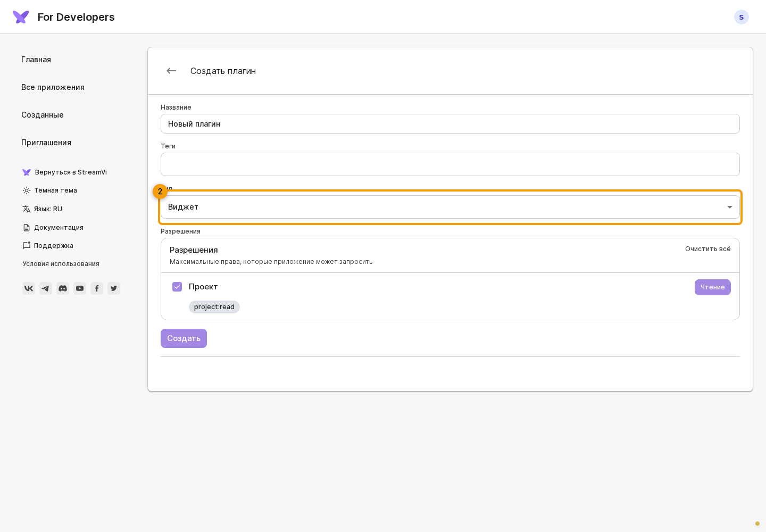Open the VK social link icon
This screenshot has width=766, height=532.
(x=29, y=288)
